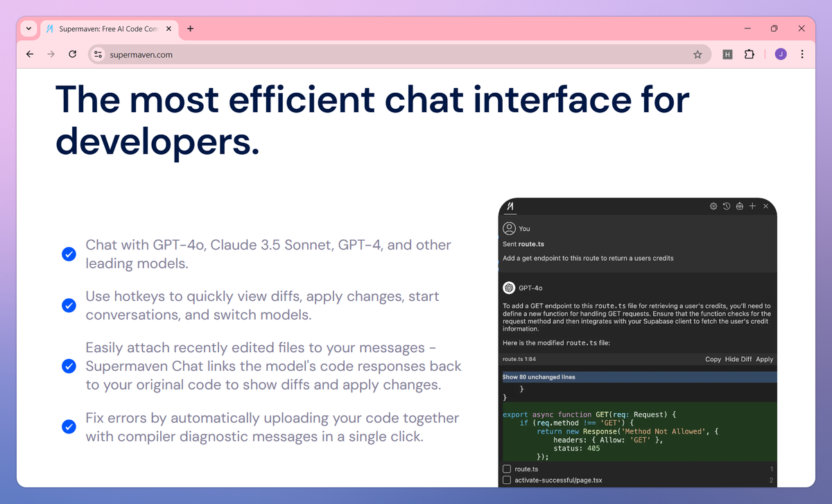Go back to the previous page
832x504 pixels.
click(x=29, y=54)
